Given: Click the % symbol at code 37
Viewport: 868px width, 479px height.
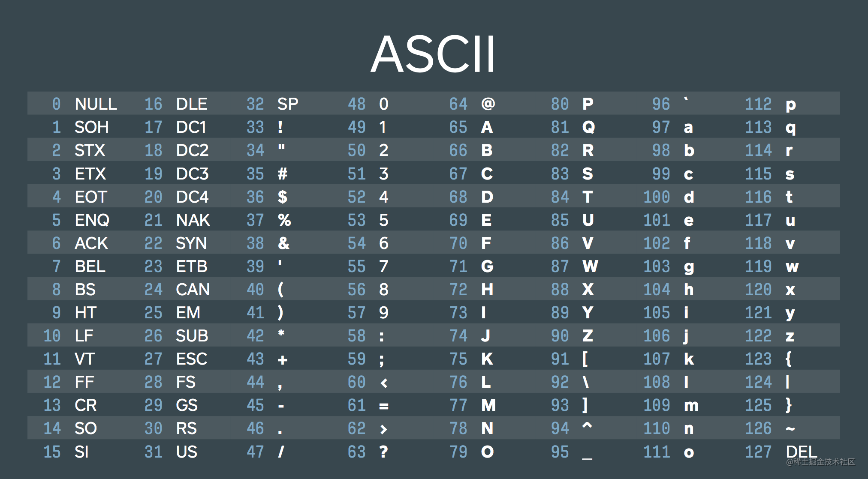Looking at the screenshot, I should pyautogui.click(x=284, y=220).
